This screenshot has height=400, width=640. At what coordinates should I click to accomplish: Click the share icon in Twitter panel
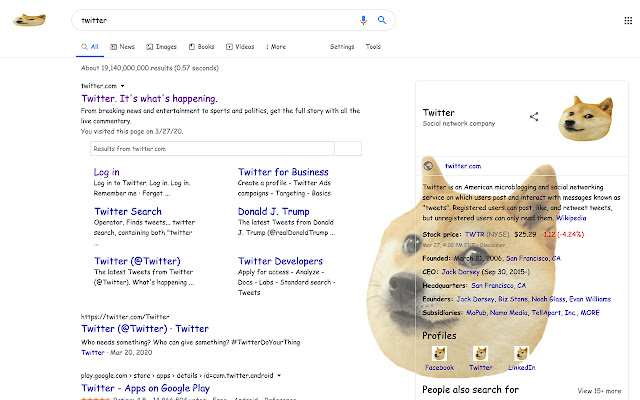click(534, 117)
